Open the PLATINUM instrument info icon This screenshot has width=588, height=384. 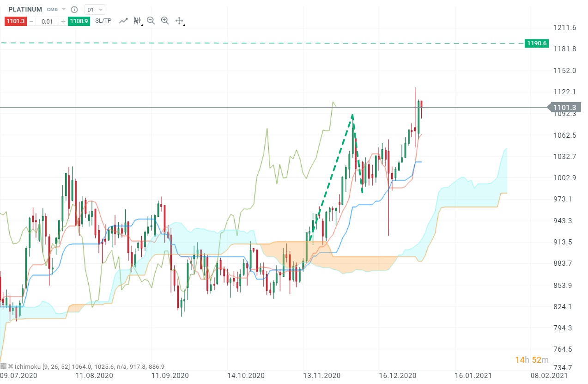[x=74, y=9]
